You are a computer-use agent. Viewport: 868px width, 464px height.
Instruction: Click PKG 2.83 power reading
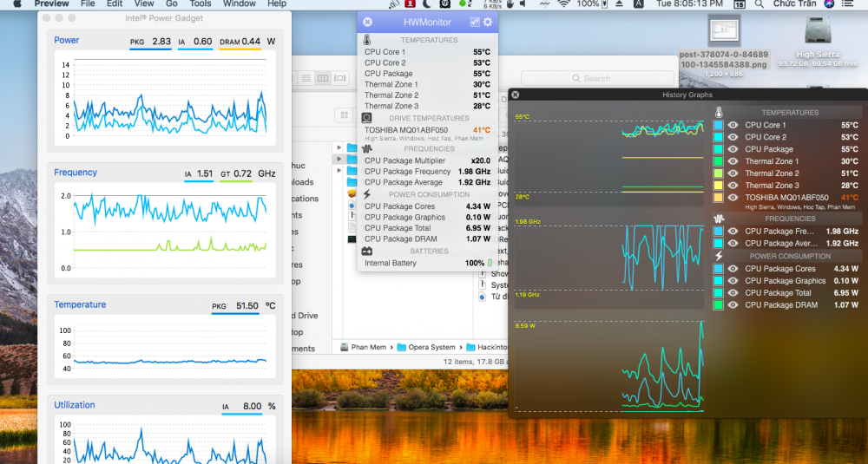(150, 42)
